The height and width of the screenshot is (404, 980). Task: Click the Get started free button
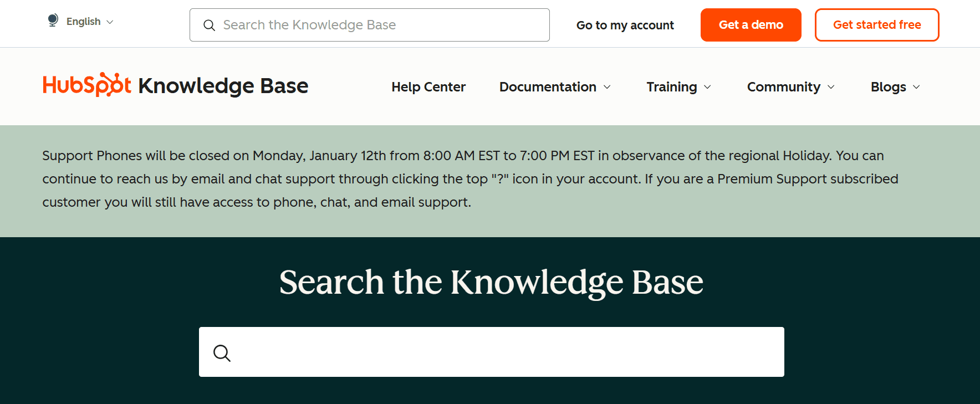click(876, 25)
